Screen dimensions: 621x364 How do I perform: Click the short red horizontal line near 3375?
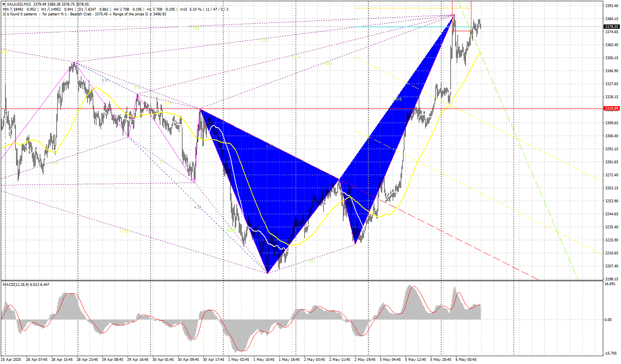[x=462, y=31]
